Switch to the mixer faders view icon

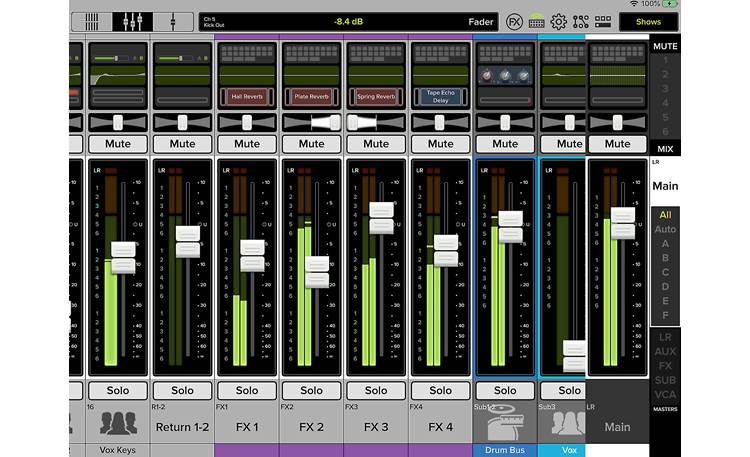pyautogui.click(x=132, y=22)
